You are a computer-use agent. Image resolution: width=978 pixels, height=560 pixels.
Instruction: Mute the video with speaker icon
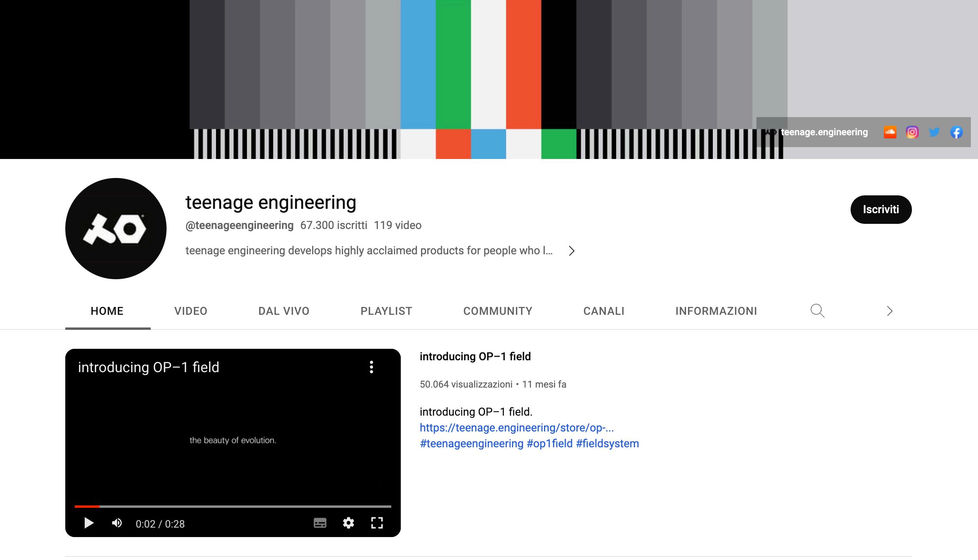point(117,523)
